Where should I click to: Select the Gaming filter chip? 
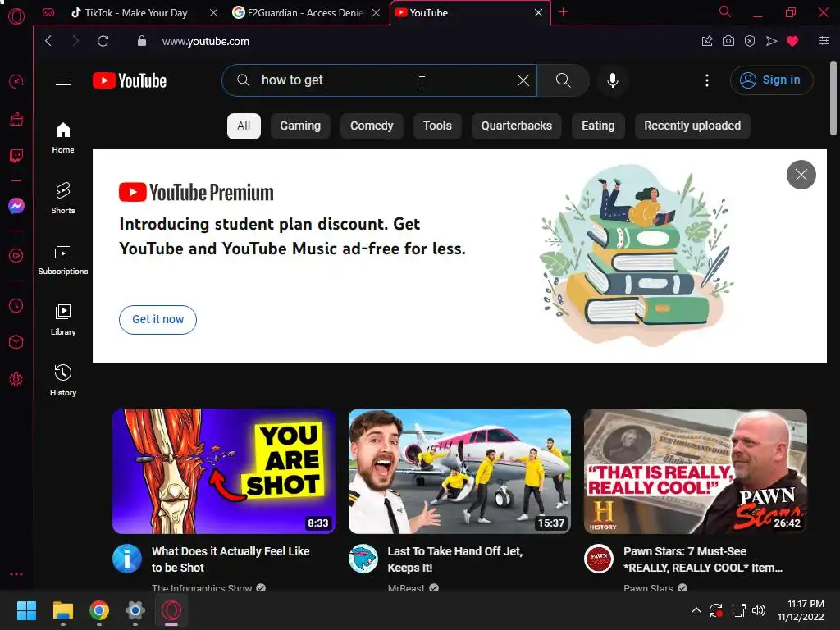point(300,126)
